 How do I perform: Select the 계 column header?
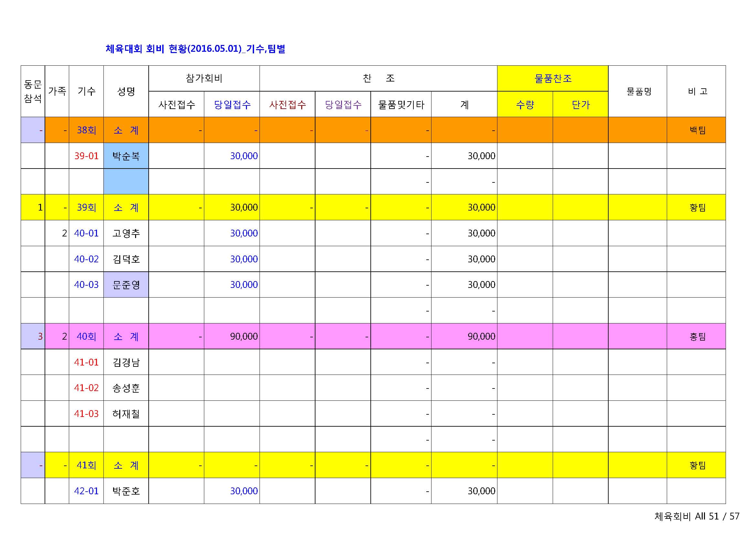pyautogui.click(x=464, y=104)
